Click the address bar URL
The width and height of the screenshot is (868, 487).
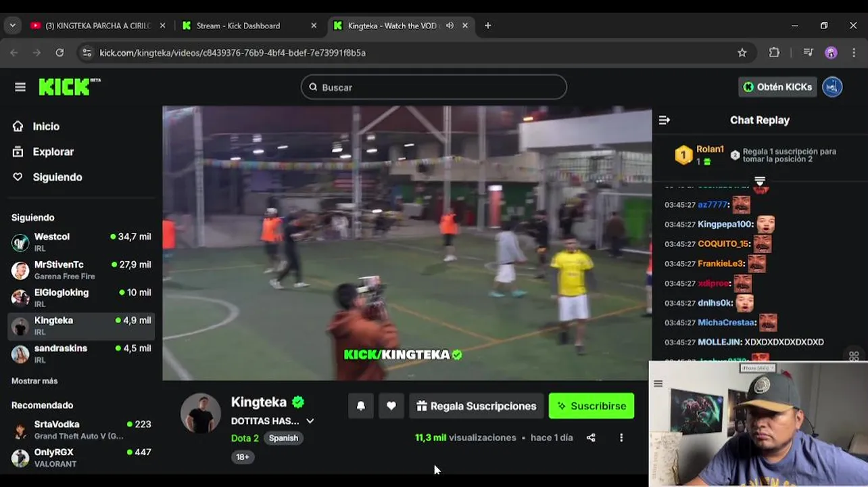(x=233, y=53)
